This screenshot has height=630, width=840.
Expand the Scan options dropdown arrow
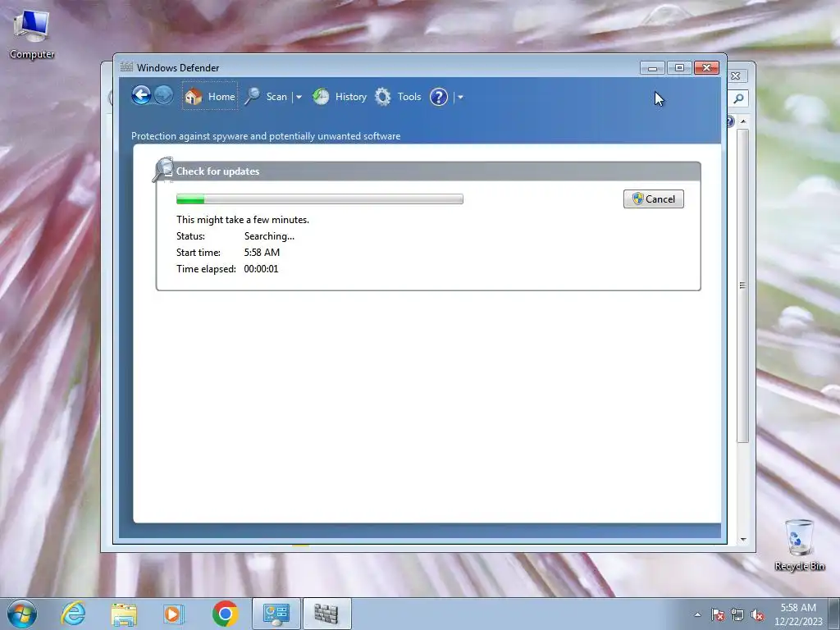[x=299, y=97]
